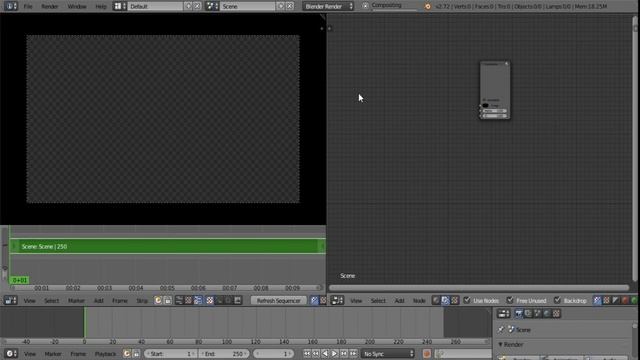Open the screen layout browse icon

[x=120, y=6]
